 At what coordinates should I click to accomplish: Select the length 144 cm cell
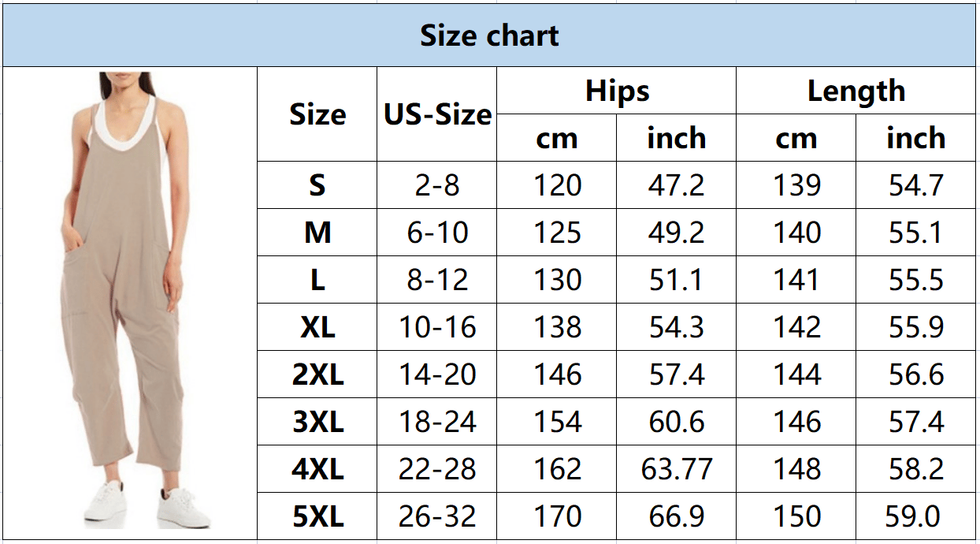(x=796, y=374)
